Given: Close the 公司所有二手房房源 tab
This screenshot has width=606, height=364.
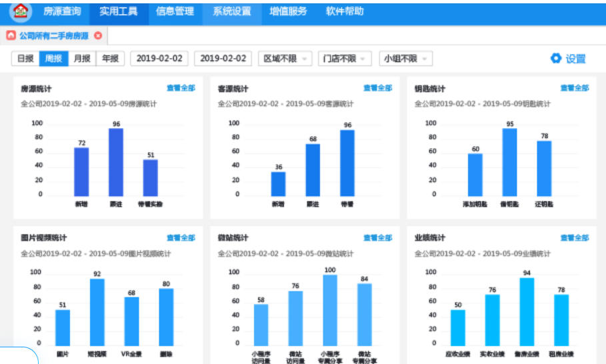Looking at the screenshot, I should pyautogui.click(x=98, y=35).
